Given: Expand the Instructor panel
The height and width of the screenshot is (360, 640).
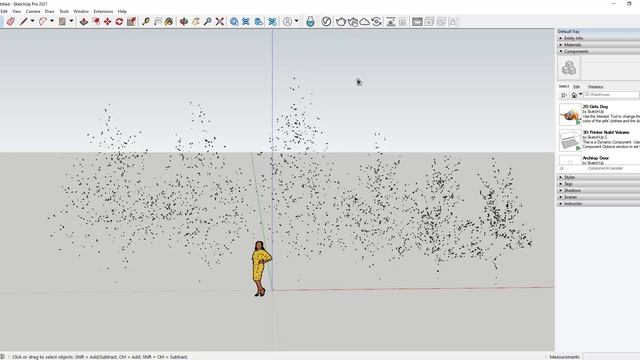Looking at the screenshot, I should 598,203.
